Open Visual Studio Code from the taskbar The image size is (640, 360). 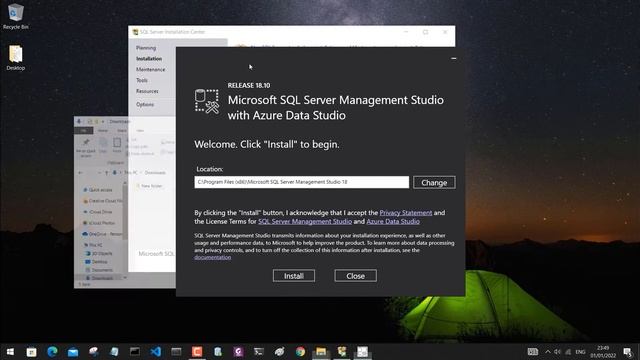[x=156, y=351]
